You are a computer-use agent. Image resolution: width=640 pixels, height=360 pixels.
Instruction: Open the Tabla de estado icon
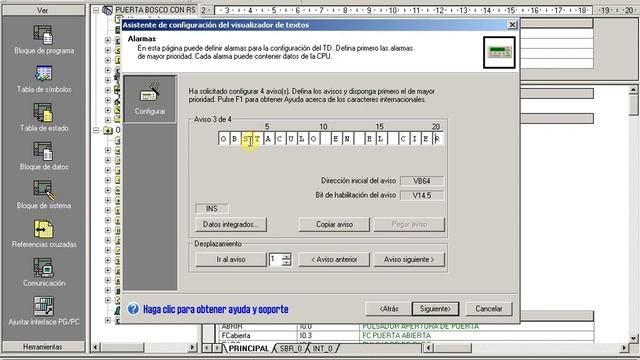43,113
